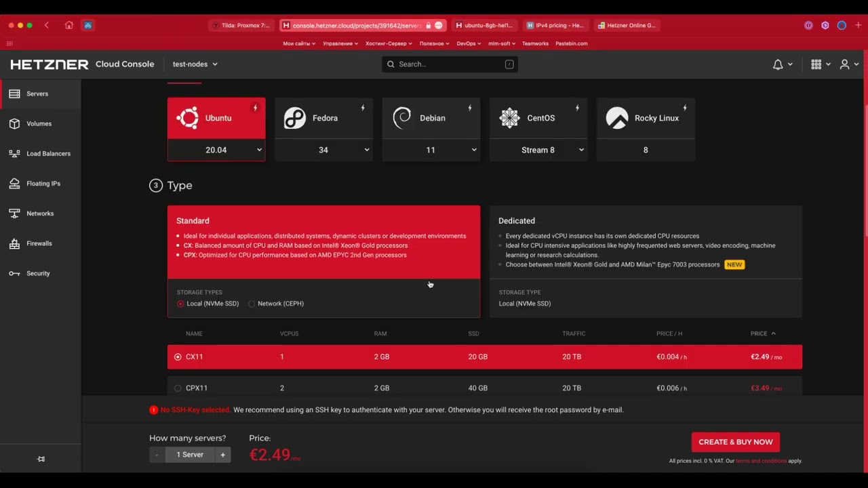
Task: Pick the Debian swirl logo card
Action: (x=431, y=118)
